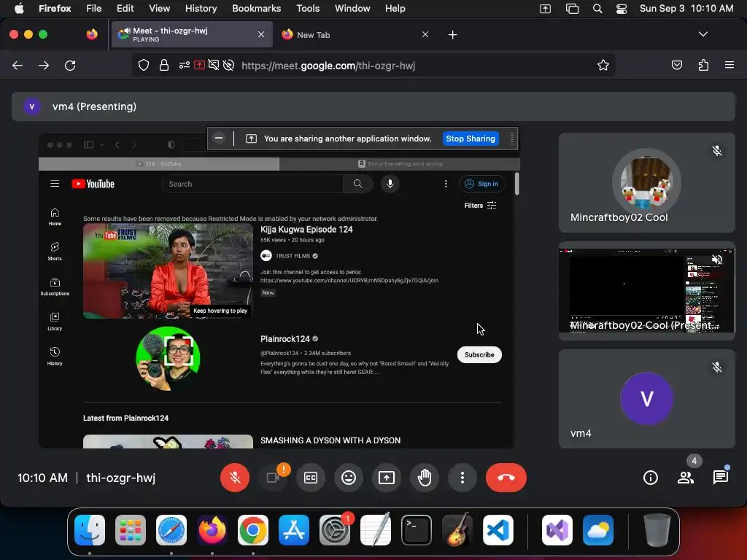This screenshot has width=747, height=560.
Task: Click the screen sharing indicator in URL bar
Action: tap(200, 65)
